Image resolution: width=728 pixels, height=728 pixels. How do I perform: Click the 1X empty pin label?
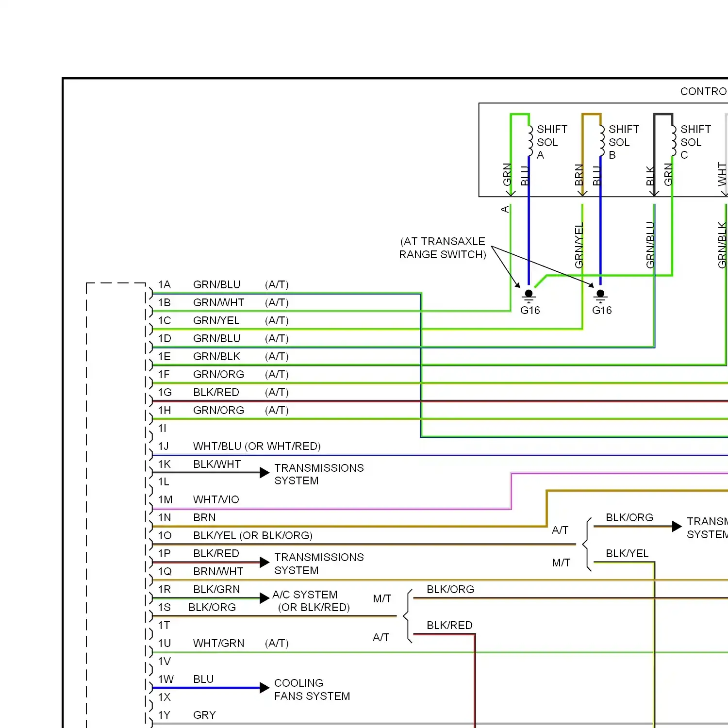coord(164,697)
